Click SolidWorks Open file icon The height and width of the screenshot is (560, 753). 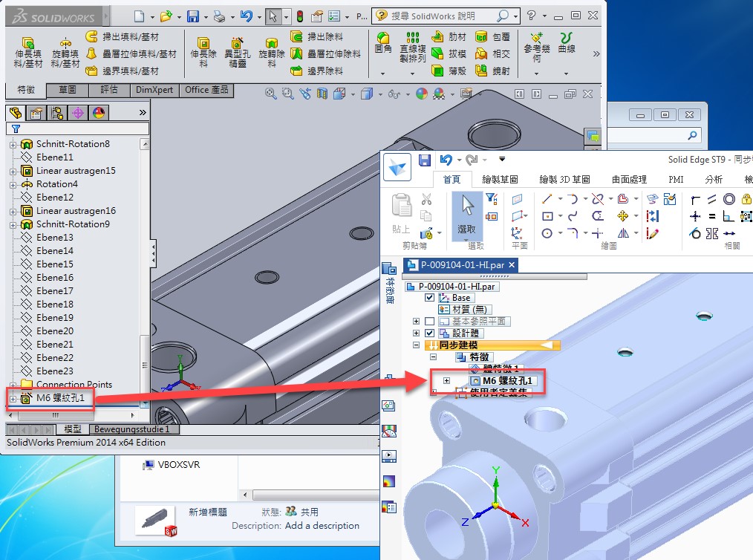click(166, 16)
